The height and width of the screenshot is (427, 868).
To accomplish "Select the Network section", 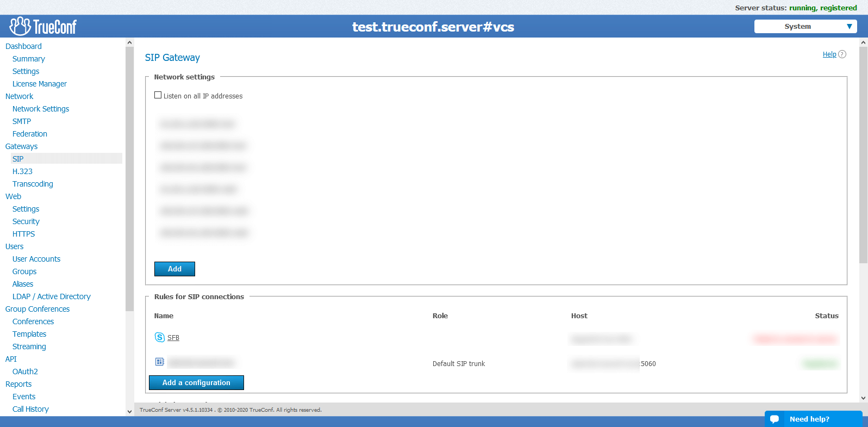I will 20,96.
